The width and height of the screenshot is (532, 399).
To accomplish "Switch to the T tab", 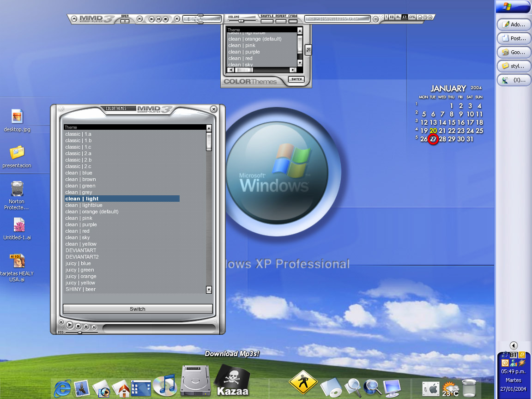I will click(x=386, y=17).
